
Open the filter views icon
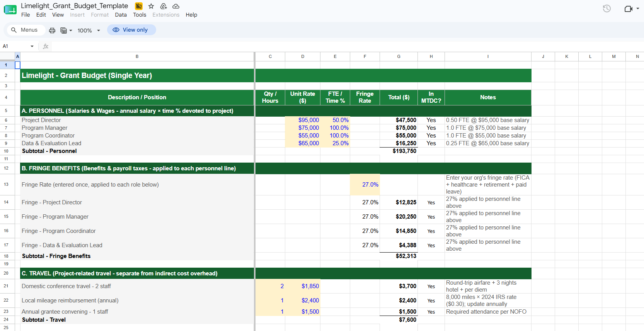pyautogui.click(x=64, y=31)
